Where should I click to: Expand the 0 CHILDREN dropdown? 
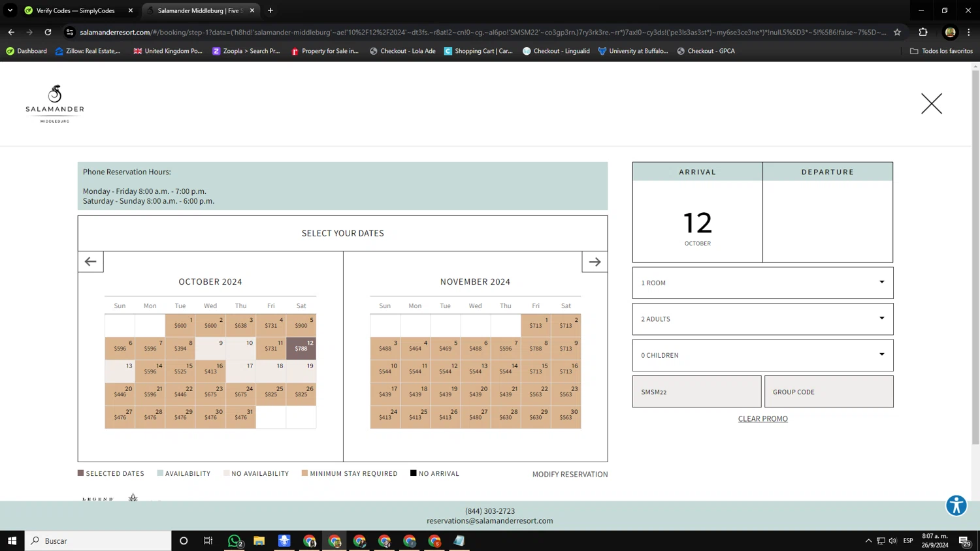pos(762,355)
